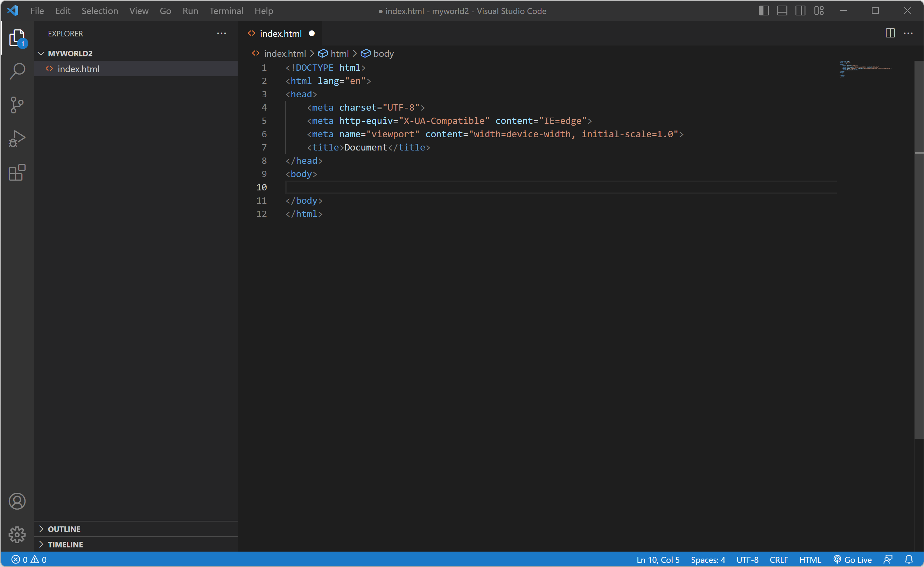
Task: Open the Manage gear settings icon
Action: tap(17, 535)
